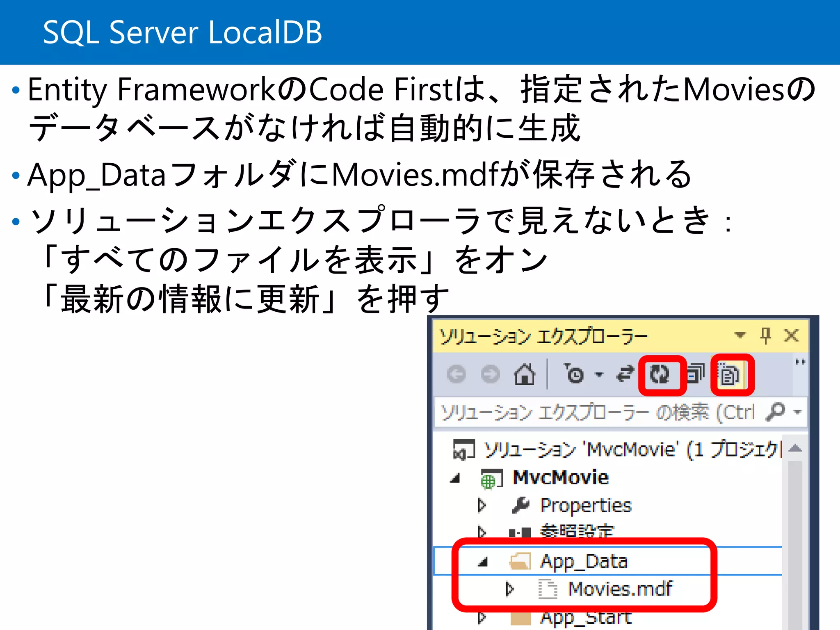Click the search magnifier icon
Image resolution: width=840 pixels, height=630 pixels.
[x=775, y=411]
